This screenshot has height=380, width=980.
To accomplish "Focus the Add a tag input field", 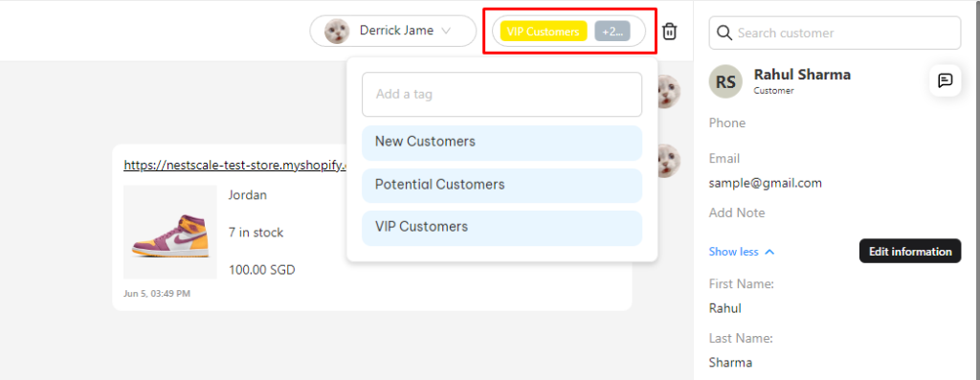I will point(501,95).
